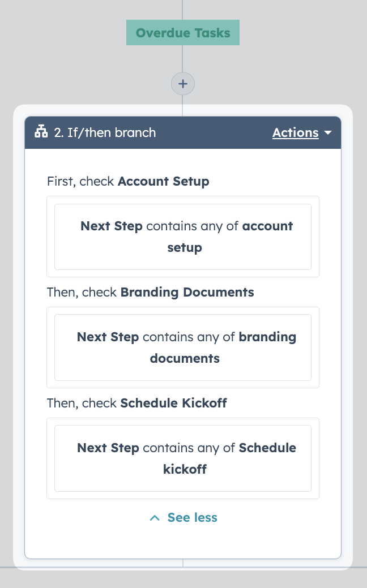Click the 'Then, check Schedule Kickoff' heading

[137, 403]
